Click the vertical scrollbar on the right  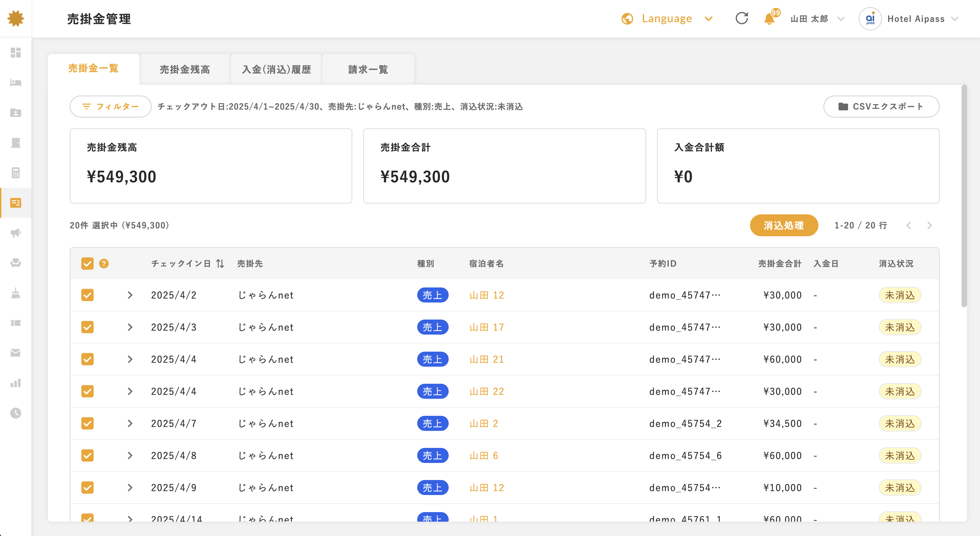(x=964, y=196)
